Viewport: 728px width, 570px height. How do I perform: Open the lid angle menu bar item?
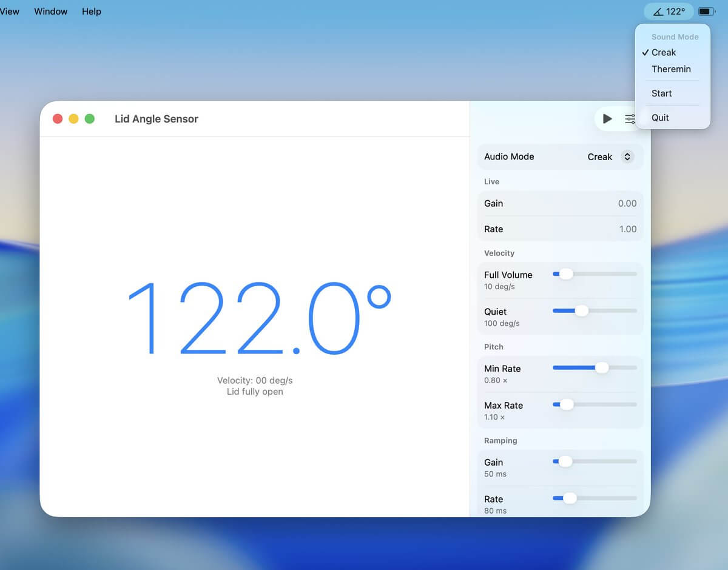[669, 12]
